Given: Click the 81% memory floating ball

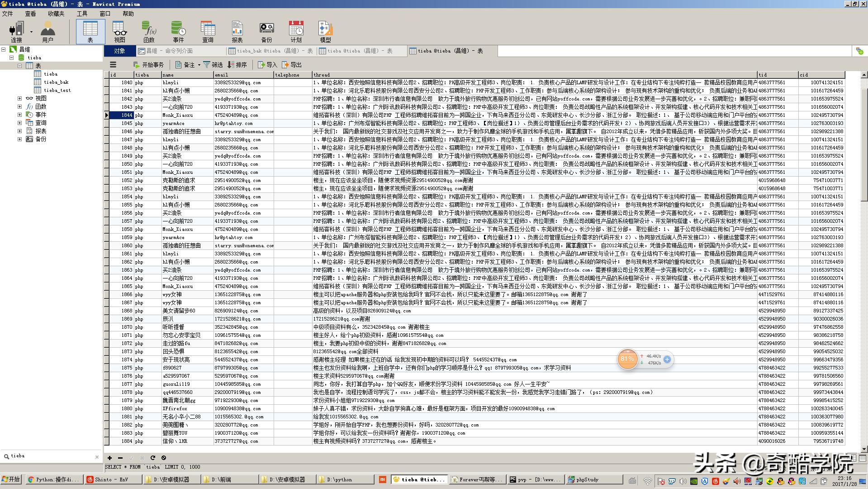Looking at the screenshot, I should [627, 359].
